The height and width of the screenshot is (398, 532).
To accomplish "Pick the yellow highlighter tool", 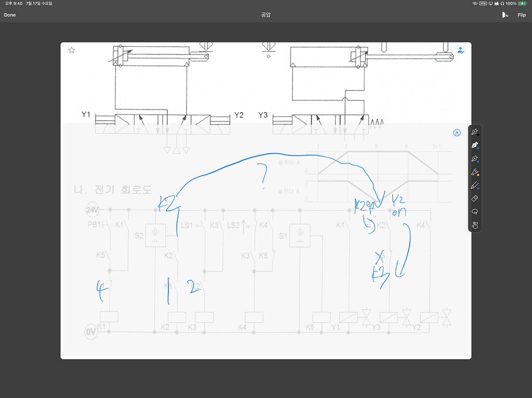I will point(475,172).
